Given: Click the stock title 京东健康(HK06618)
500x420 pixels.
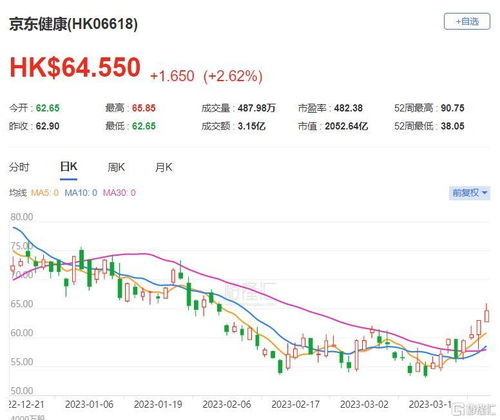Looking at the screenshot, I should pyautogui.click(x=73, y=24).
